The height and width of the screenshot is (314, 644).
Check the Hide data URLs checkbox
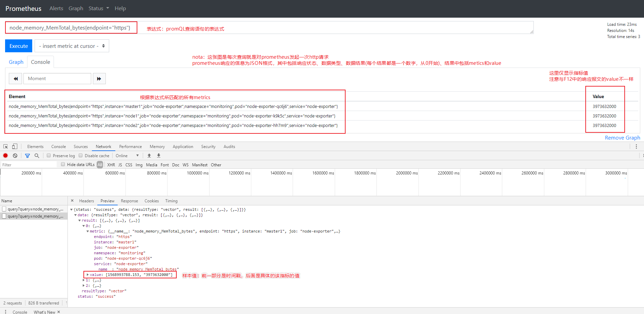tap(63, 164)
